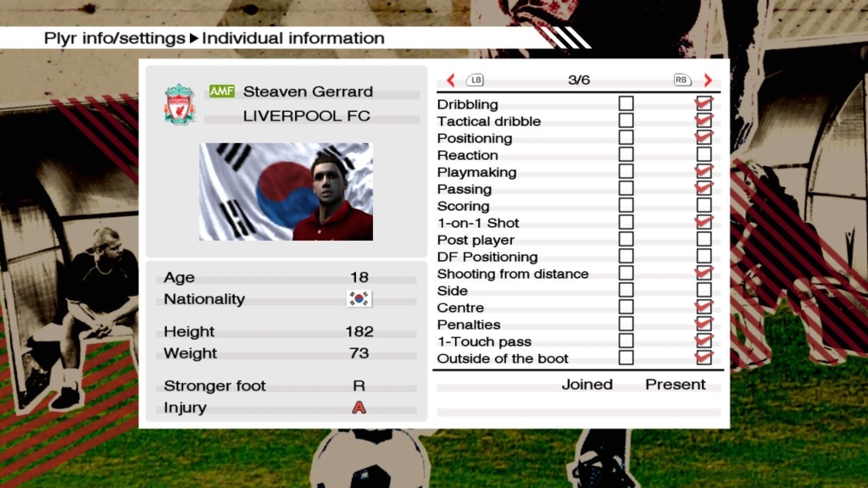Screen dimensions: 868x488
Task: Toggle Playmaking Present checkbox
Action: click(x=704, y=171)
